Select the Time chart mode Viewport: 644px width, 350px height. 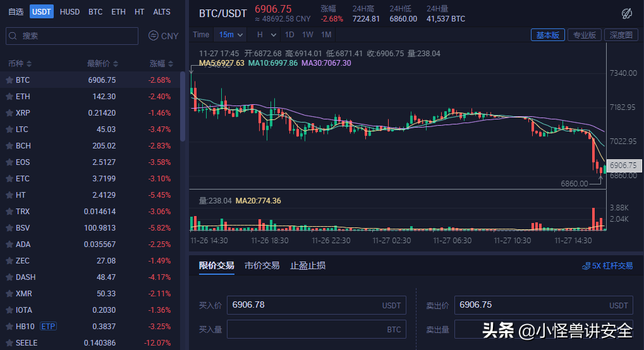pyautogui.click(x=201, y=35)
